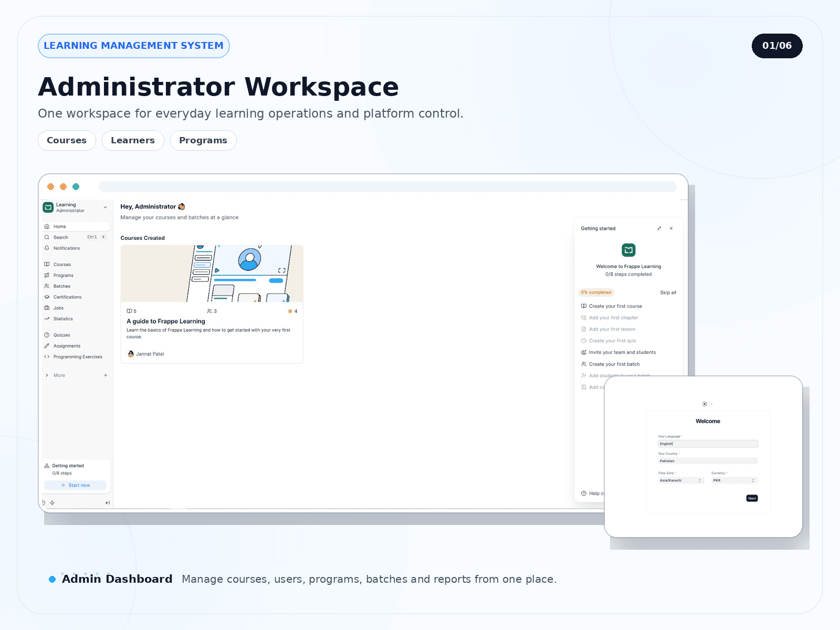The image size is (840, 630).
Task: Click the Certifications graduation cap icon
Action: click(47, 297)
